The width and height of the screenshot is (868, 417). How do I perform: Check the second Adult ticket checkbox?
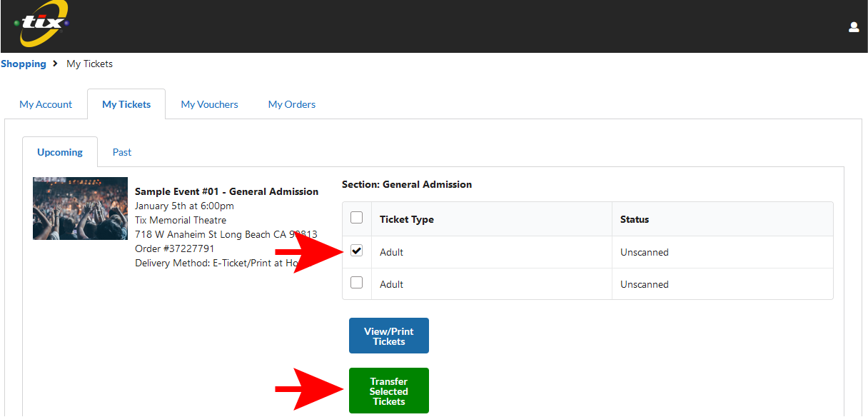click(x=357, y=283)
